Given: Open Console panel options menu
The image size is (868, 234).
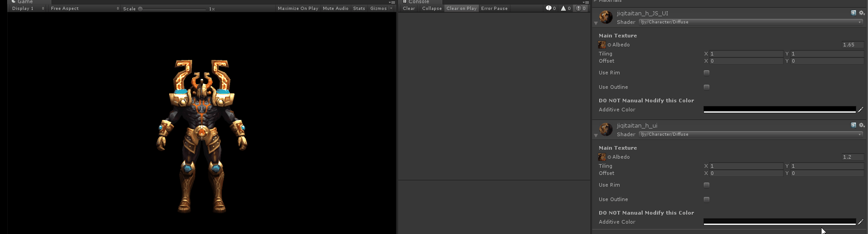Looking at the screenshot, I should [x=586, y=2].
